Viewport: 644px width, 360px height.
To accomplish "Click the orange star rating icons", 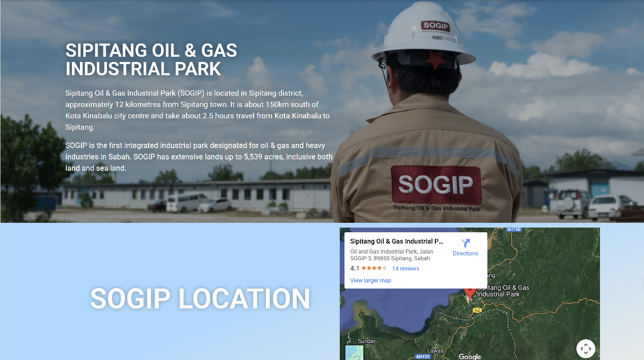I will point(374,269).
